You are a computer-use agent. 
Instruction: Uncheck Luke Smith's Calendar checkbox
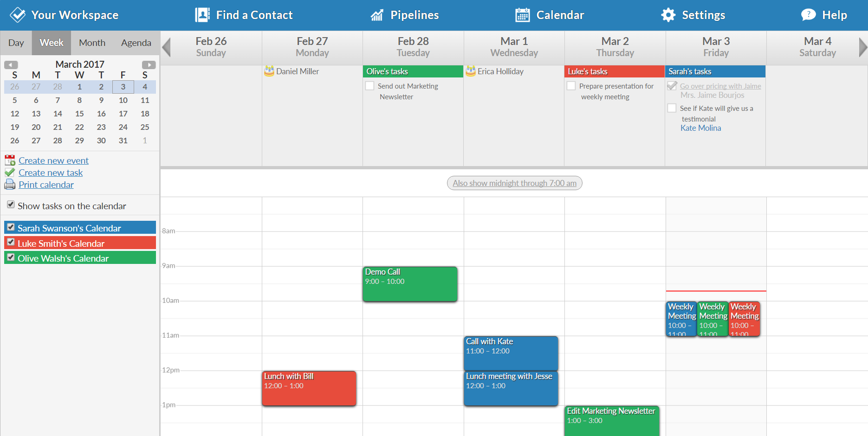click(x=11, y=242)
